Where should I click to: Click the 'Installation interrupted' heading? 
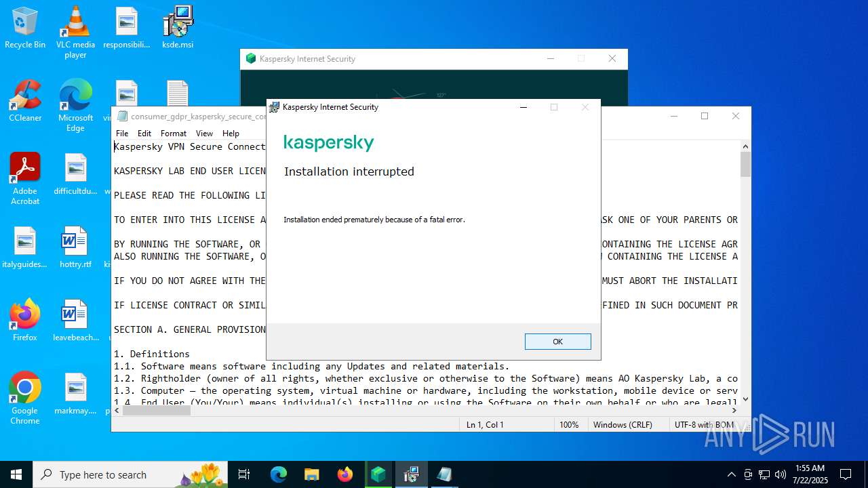click(349, 171)
